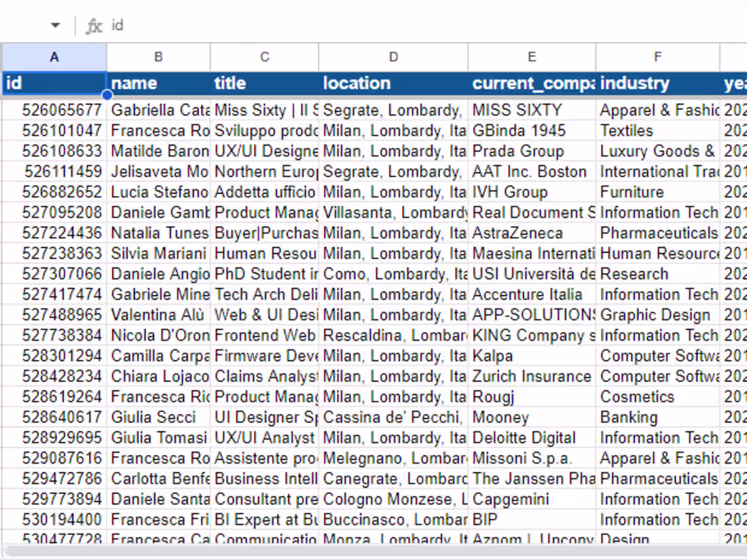Screen dimensions: 747x560
Task: Select the name cell for Valentina Alù
Action: coord(158,315)
